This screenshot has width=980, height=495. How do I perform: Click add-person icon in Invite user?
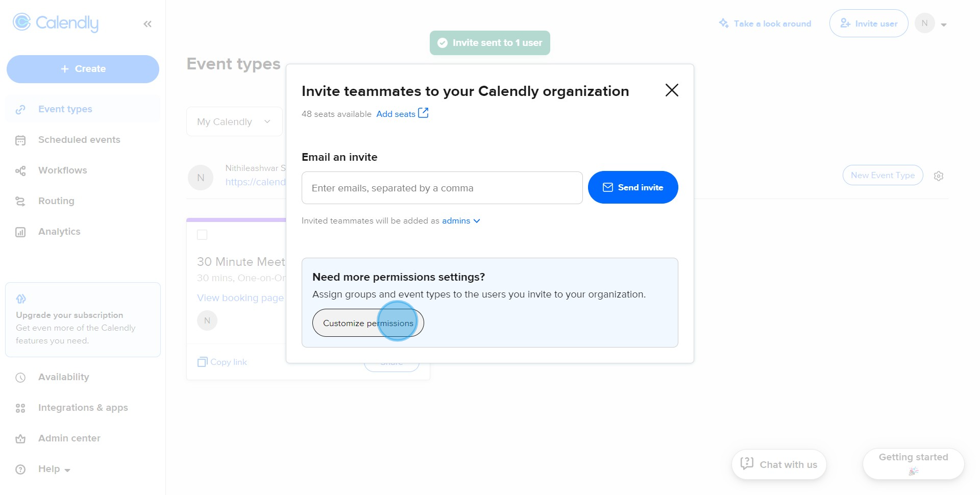[845, 23]
